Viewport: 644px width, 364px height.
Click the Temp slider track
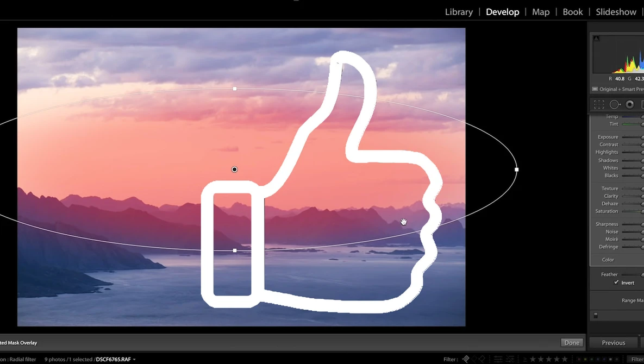[x=633, y=117]
